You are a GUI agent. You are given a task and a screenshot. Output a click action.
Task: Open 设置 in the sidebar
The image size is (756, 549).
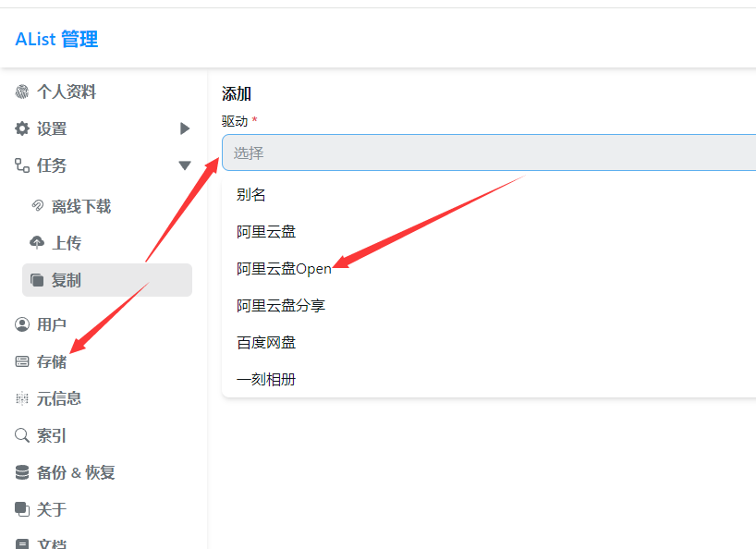pos(52,128)
